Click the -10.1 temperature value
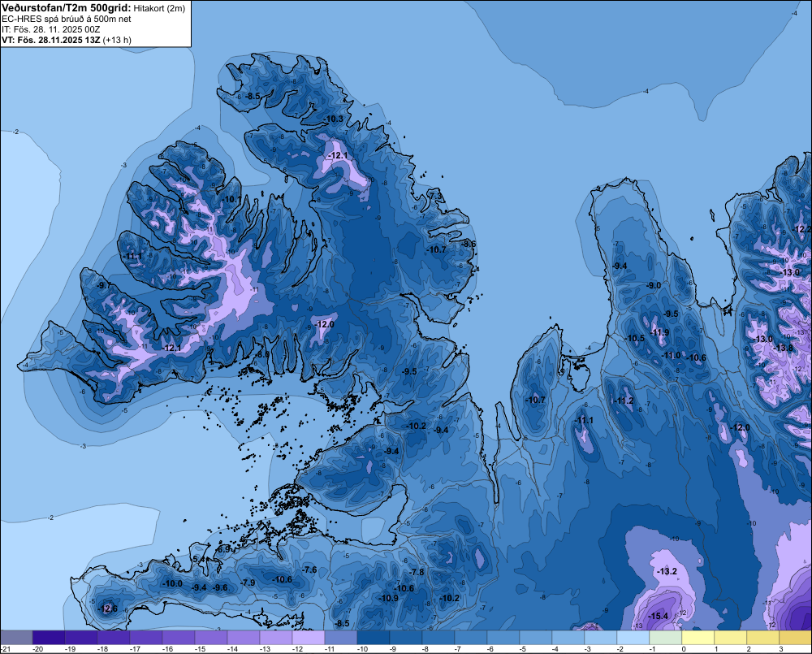 click(231, 200)
